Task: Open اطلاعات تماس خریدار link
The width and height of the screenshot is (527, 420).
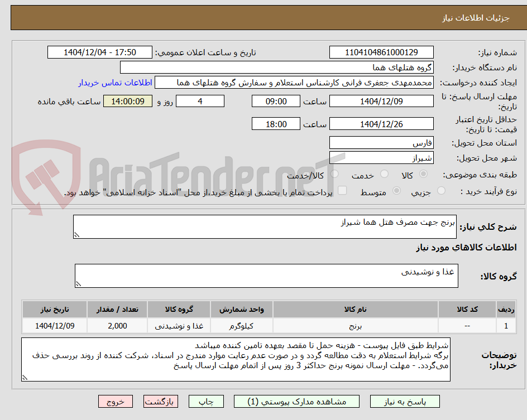Action: coord(115,83)
